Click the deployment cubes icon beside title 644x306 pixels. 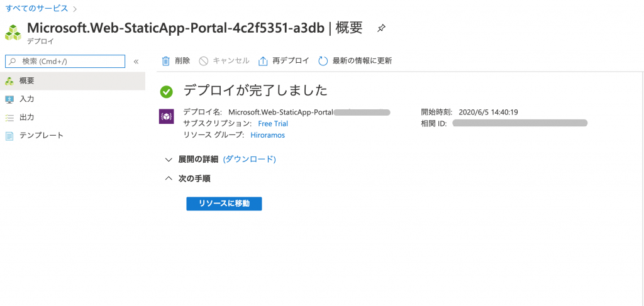pyautogui.click(x=13, y=33)
